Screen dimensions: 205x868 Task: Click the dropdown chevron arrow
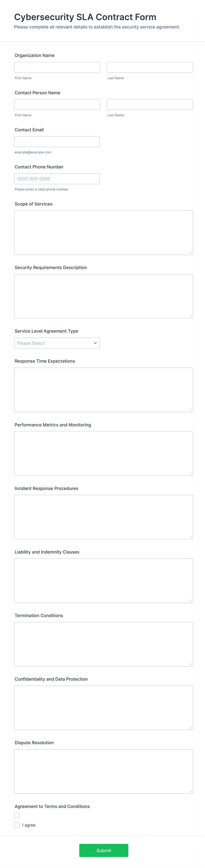(x=95, y=343)
